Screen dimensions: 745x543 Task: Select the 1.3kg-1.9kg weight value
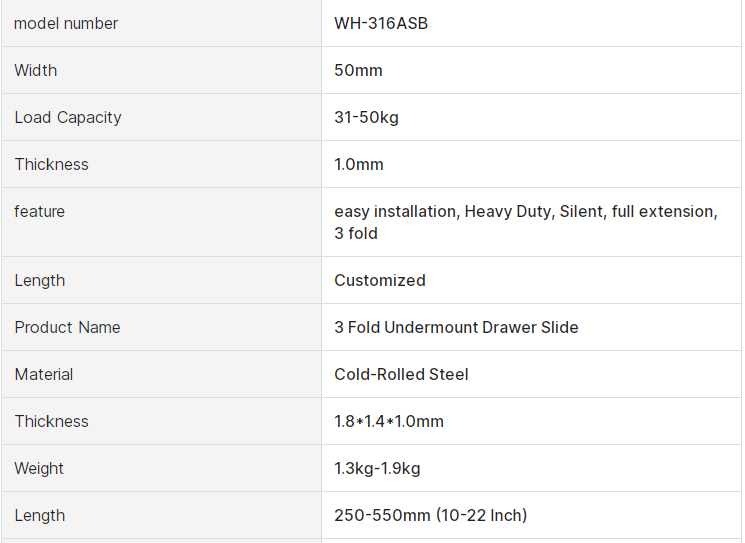point(377,468)
